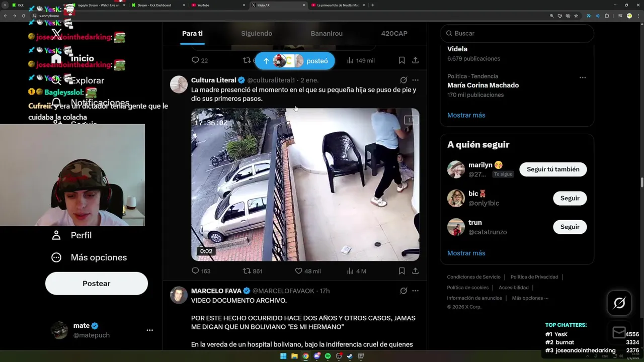This screenshot has width=644, height=362.
Task: Repost the Cultura Literal post (861)
Action: coord(253,271)
